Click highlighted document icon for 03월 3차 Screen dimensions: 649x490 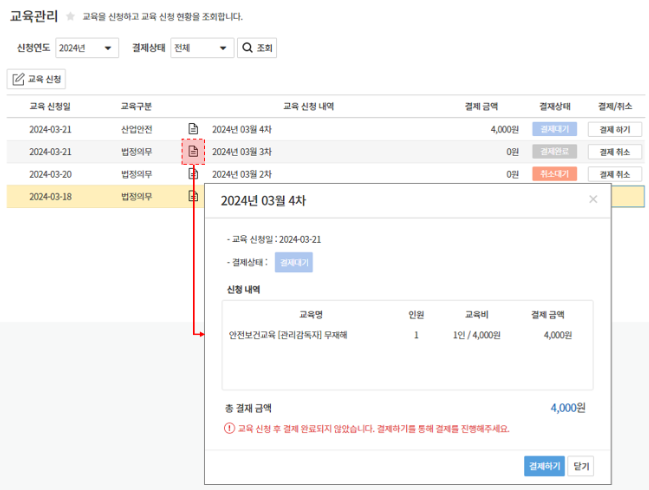point(194,152)
